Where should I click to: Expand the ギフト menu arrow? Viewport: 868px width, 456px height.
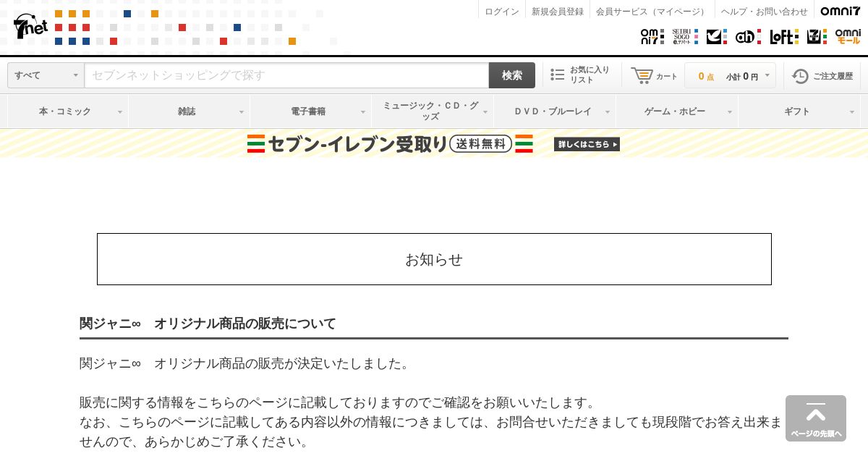click(x=852, y=112)
